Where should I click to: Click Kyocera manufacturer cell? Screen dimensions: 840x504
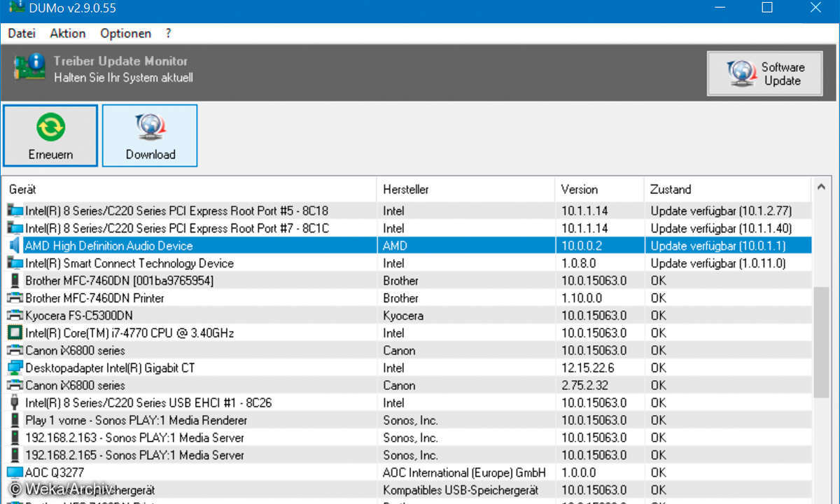coord(403,316)
